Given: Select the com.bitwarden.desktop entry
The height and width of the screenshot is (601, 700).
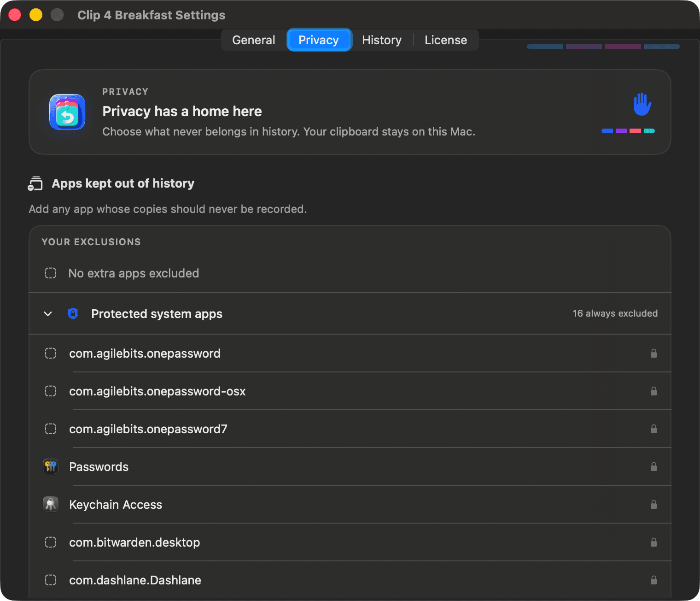Looking at the screenshot, I should coord(350,542).
